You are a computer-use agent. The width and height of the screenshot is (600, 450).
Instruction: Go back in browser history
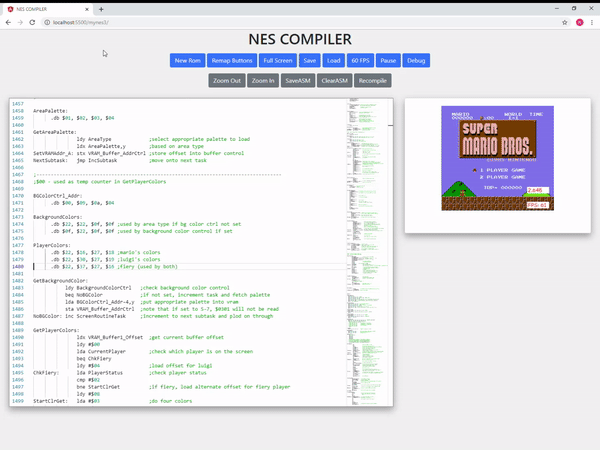[x=8, y=22]
